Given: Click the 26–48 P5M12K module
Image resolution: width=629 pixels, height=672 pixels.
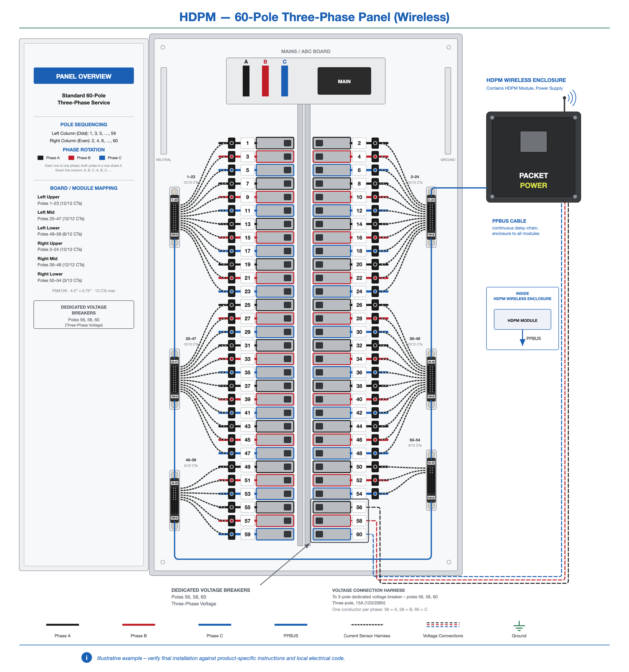Looking at the screenshot, I should click(x=431, y=379).
